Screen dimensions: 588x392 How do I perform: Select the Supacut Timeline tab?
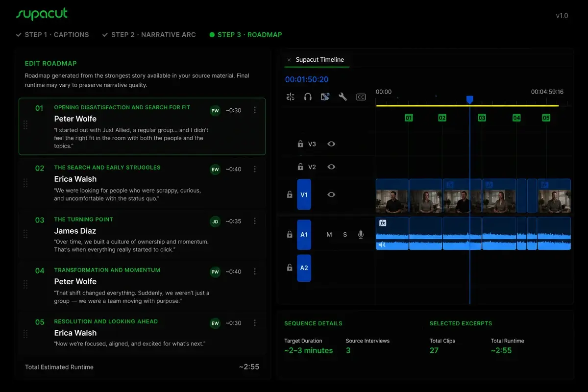[320, 60]
